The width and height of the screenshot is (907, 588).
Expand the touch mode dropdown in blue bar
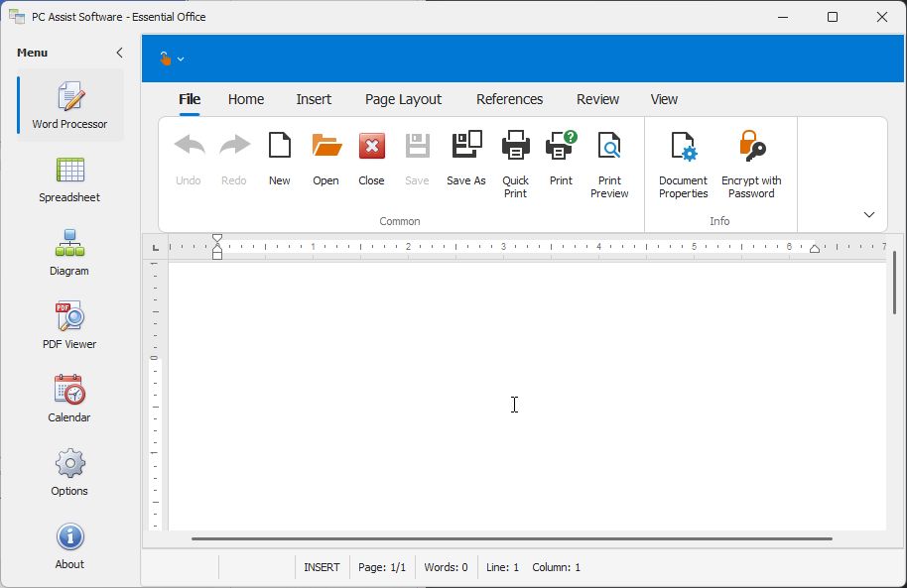tap(173, 59)
